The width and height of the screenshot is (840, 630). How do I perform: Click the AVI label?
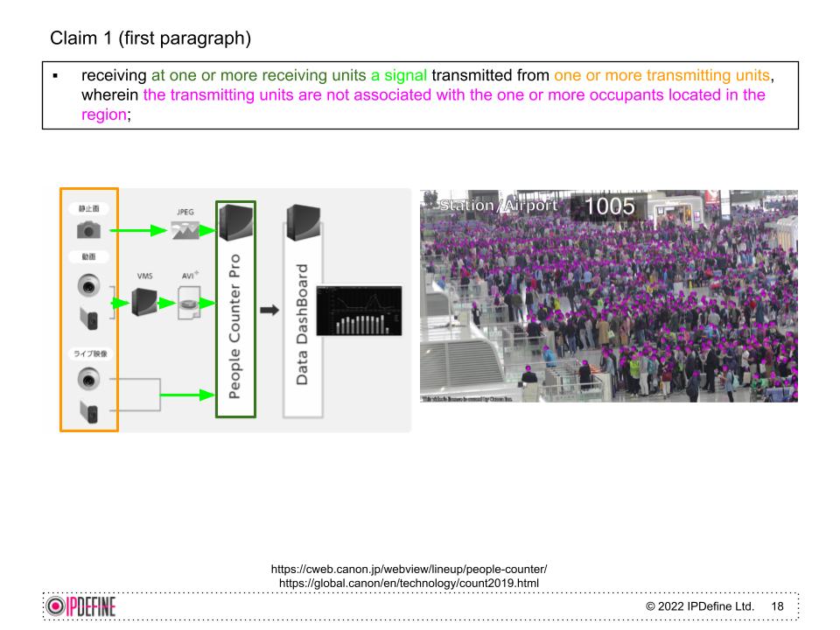pos(188,276)
